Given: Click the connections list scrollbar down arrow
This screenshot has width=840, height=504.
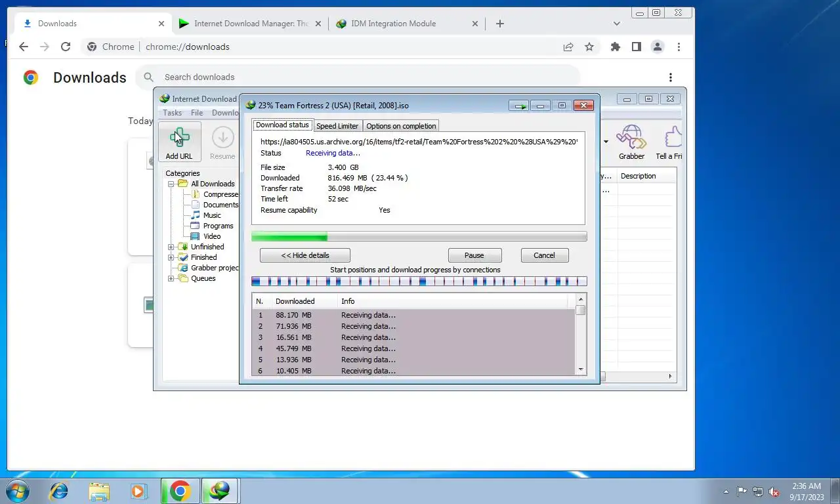Looking at the screenshot, I should 581,369.
